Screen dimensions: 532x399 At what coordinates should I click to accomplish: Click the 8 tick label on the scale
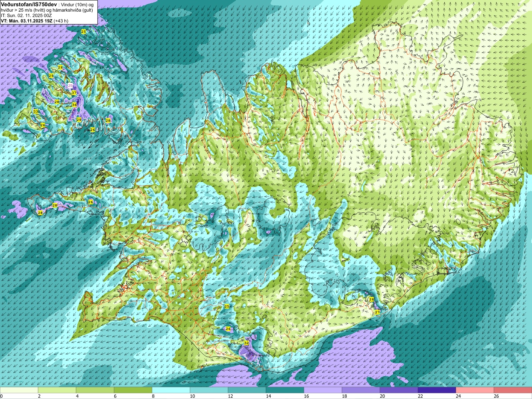click(x=153, y=396)
